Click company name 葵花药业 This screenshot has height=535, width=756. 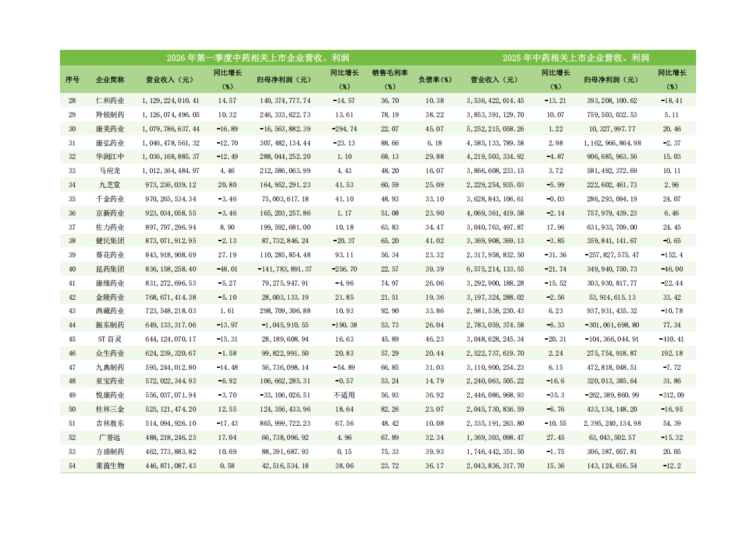[110, 255]
